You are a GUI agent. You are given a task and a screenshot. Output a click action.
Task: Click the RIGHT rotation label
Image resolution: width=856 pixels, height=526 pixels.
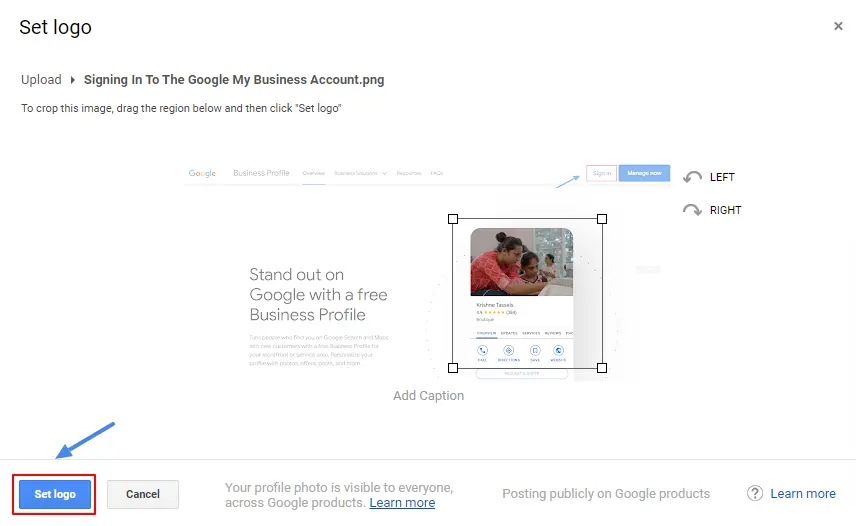[725, 210]
